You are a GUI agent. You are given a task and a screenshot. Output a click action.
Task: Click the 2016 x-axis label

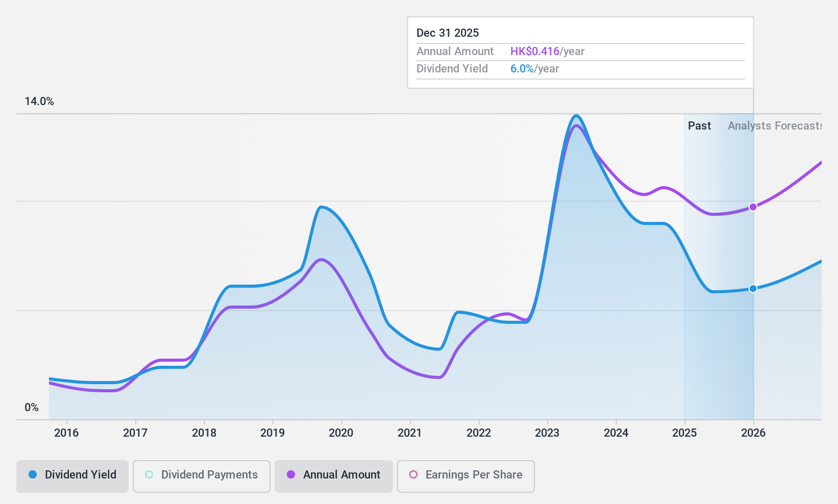point(66,433)
